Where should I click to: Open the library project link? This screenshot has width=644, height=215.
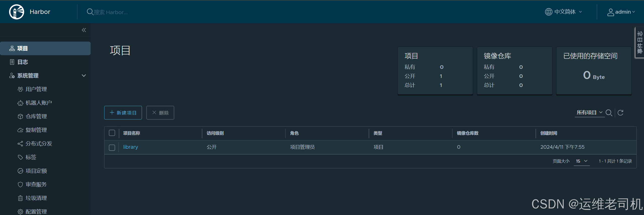[x=131, y=147]
